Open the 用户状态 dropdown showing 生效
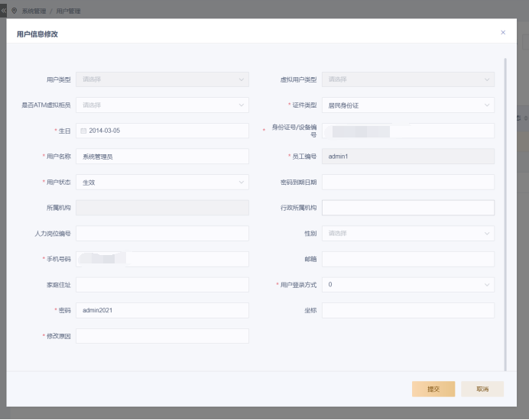This screenshot has height=420, width=529. [x=162, y=183]
